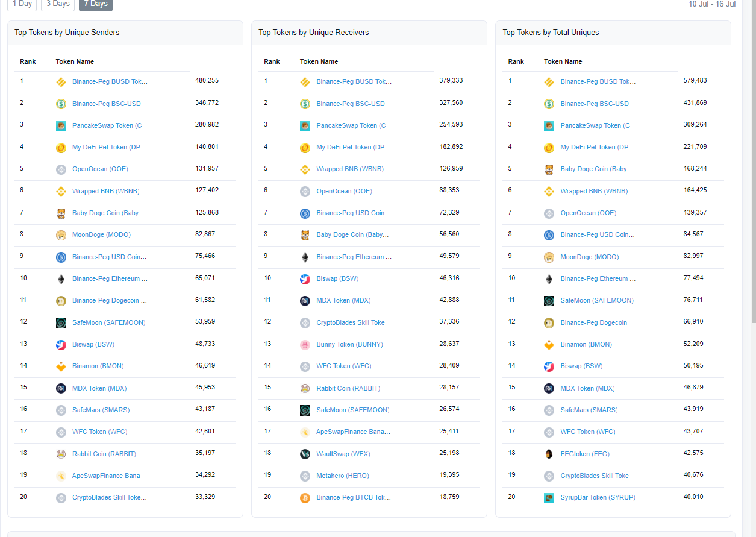Open FEGtoken (FEG) token link
756x537 pixels.
pyautogui.click(x=585, y=454)
